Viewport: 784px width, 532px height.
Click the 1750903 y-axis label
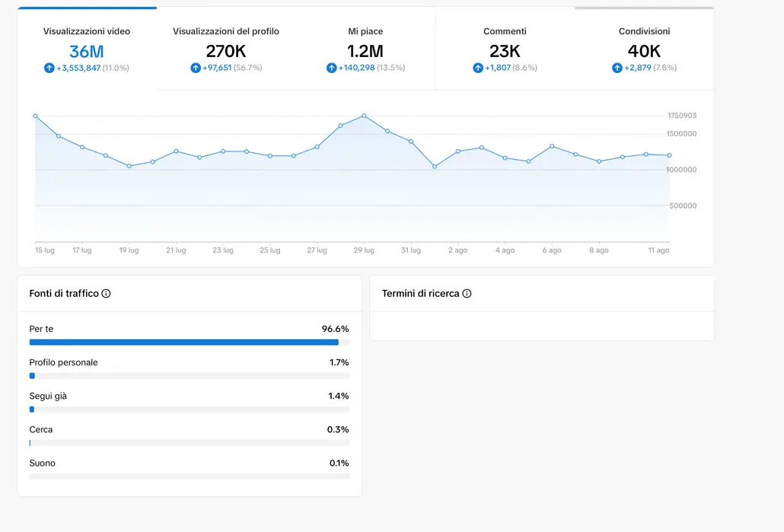point(682,116)
